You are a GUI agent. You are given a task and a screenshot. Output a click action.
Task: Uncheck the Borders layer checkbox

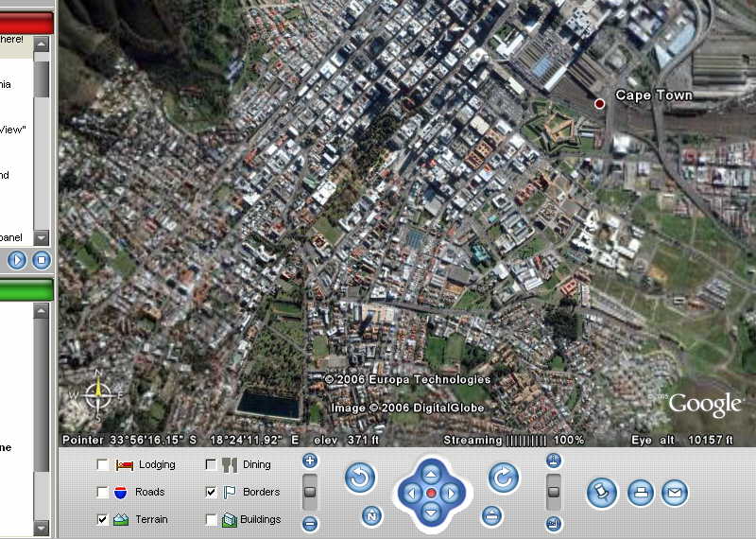click(211, 492)
